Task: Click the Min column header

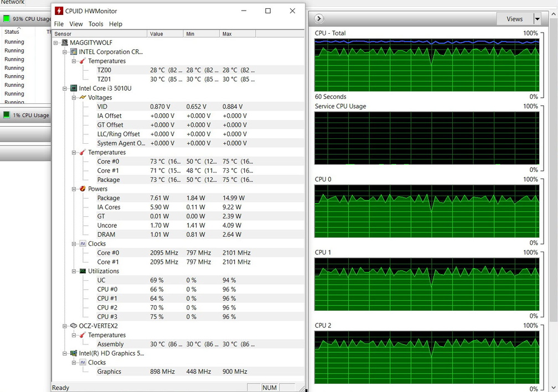Action: tap(201, 34)
